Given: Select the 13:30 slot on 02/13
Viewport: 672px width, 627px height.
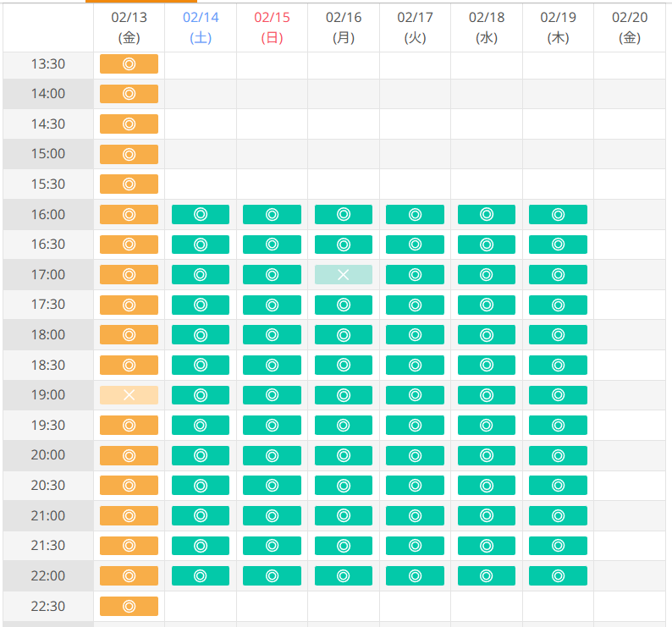Looking at the screenshot, I should pos(129,63).
